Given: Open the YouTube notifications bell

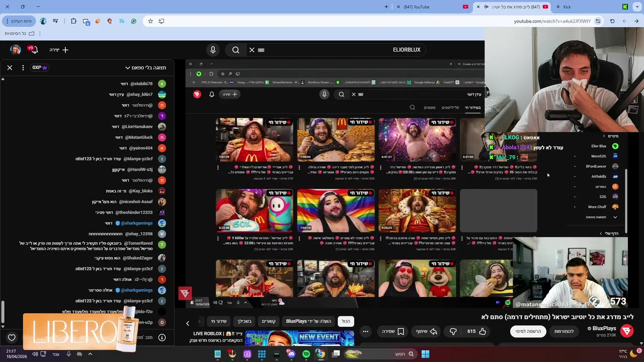Looking at the screenshot, I should [x=34, y=50].
